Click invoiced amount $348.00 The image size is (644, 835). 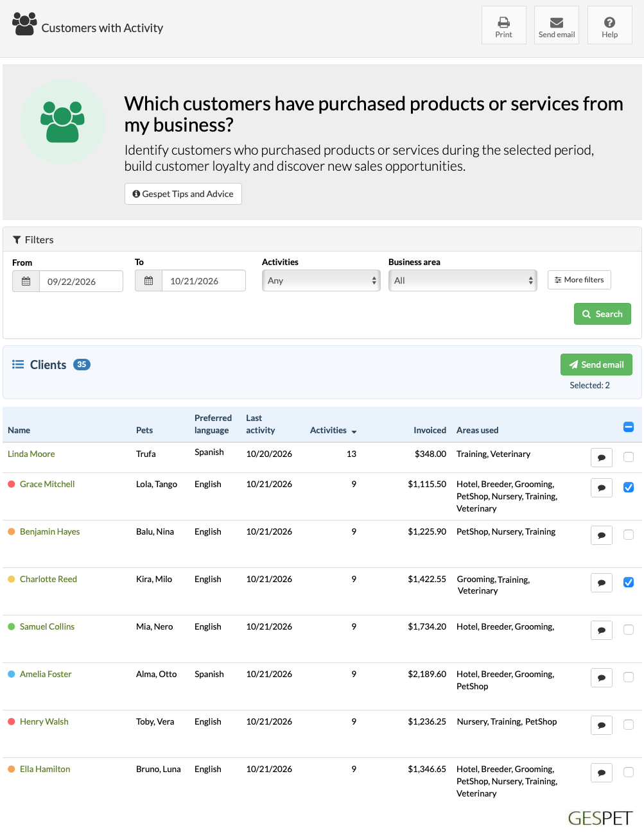(430, 454)
